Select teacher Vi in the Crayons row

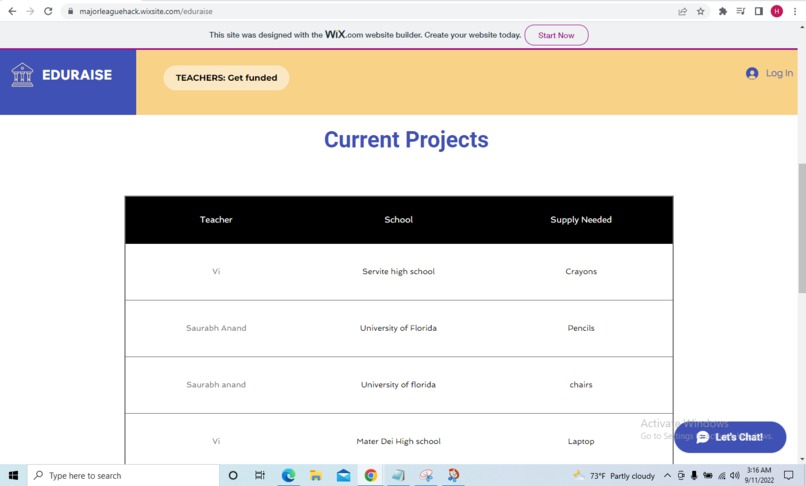pyautogui.click(x=216, y=272)
